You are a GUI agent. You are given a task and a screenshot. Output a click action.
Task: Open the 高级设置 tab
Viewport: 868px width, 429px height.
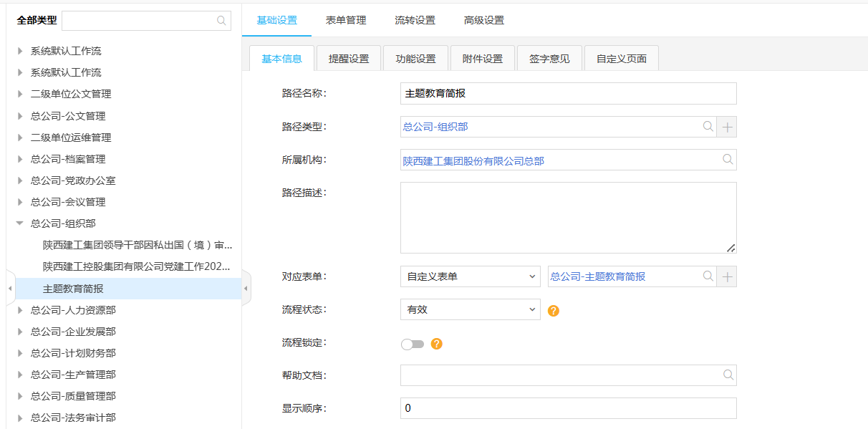pos(484,20)
